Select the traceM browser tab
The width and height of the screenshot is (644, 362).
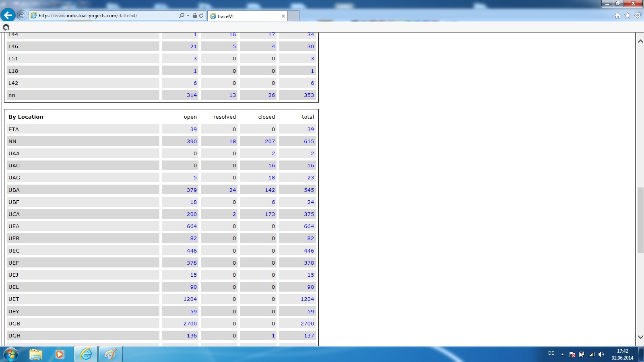click(247, 16)
